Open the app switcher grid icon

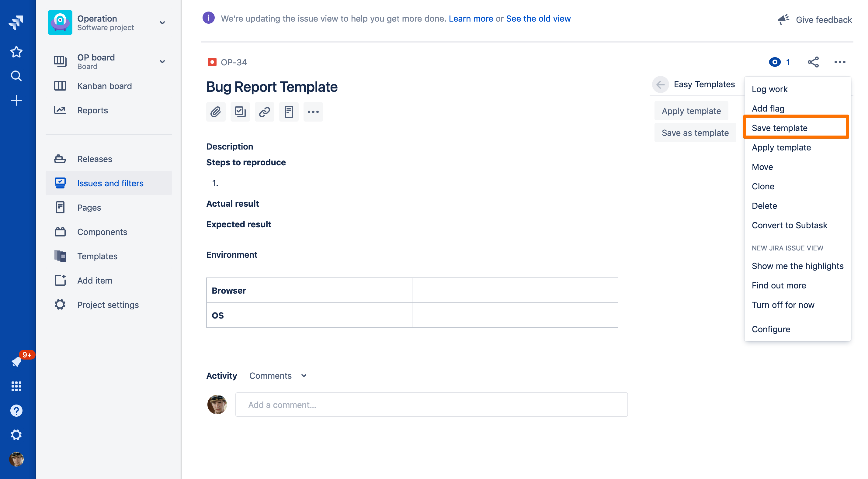(x=16, y=386)
